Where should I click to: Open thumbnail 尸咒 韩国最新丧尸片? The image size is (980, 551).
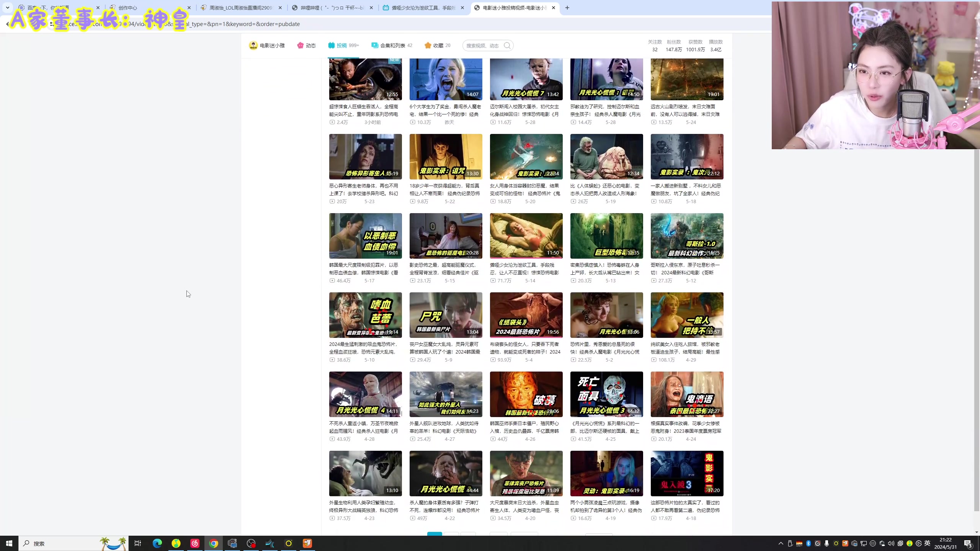click(446, 315)
